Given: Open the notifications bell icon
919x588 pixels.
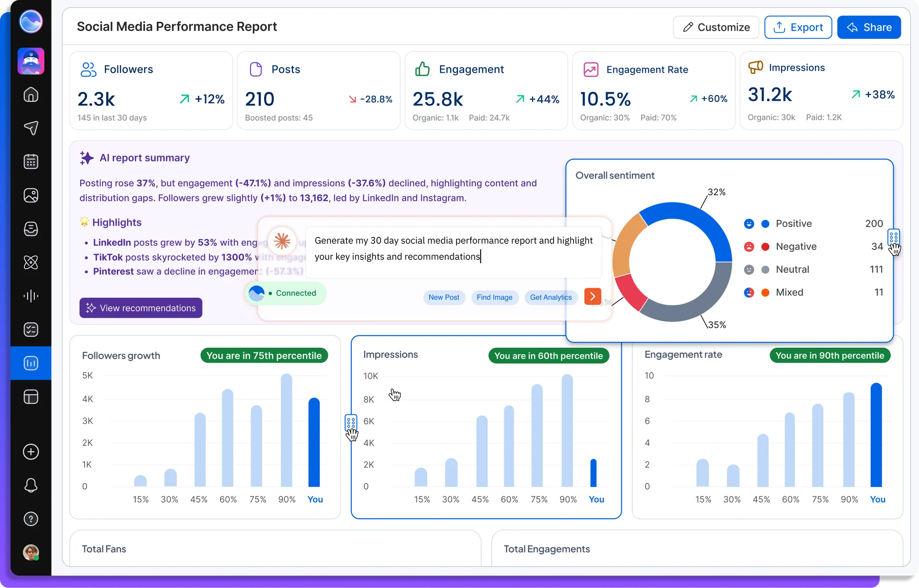Looking at the screenshot, I should coord(31,486).
